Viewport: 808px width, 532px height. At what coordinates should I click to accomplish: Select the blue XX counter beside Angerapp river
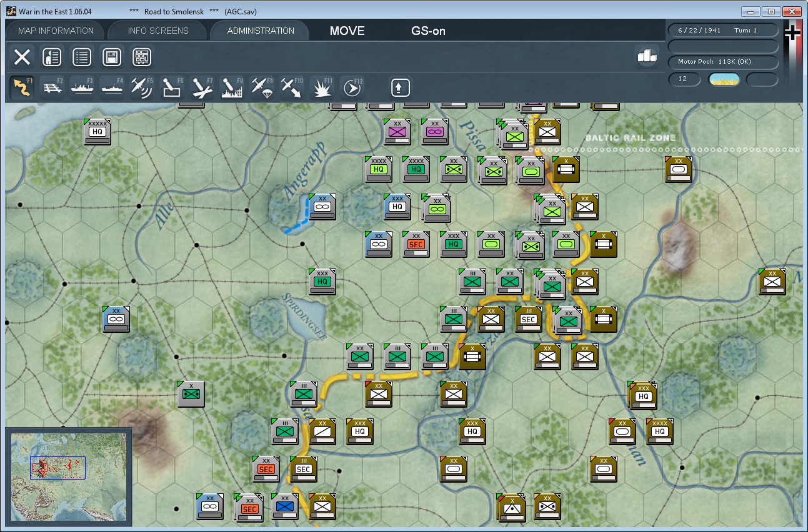tap(322, 206)
